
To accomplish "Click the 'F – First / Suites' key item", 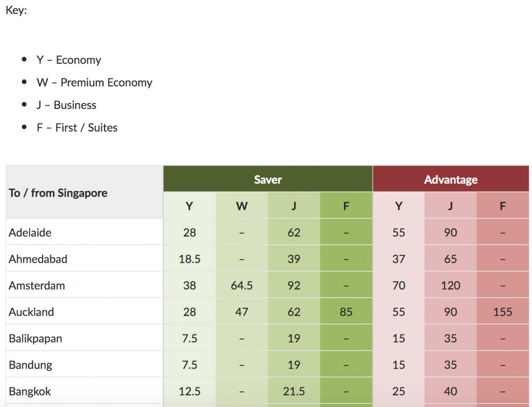I will click(77, 128).
